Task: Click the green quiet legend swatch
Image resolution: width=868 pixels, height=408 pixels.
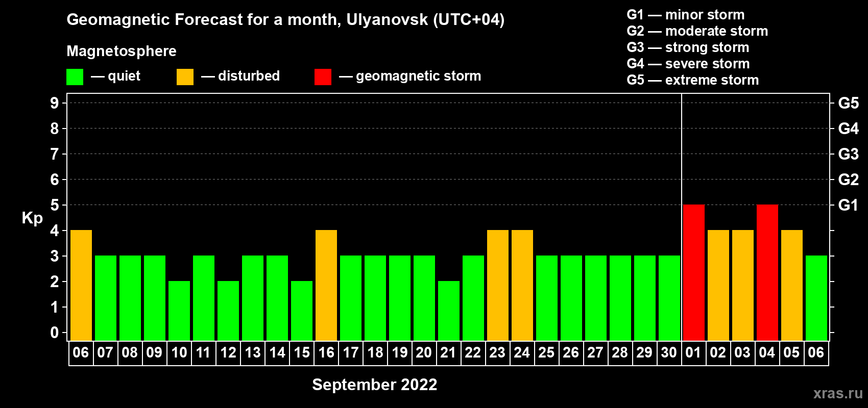Action: tap(75, 77)
